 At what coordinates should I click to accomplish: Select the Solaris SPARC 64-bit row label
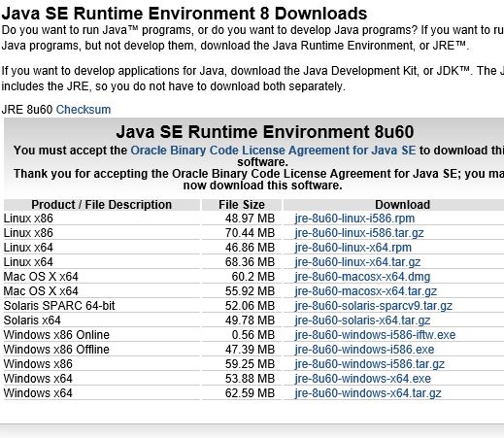(x=59, y=306)
